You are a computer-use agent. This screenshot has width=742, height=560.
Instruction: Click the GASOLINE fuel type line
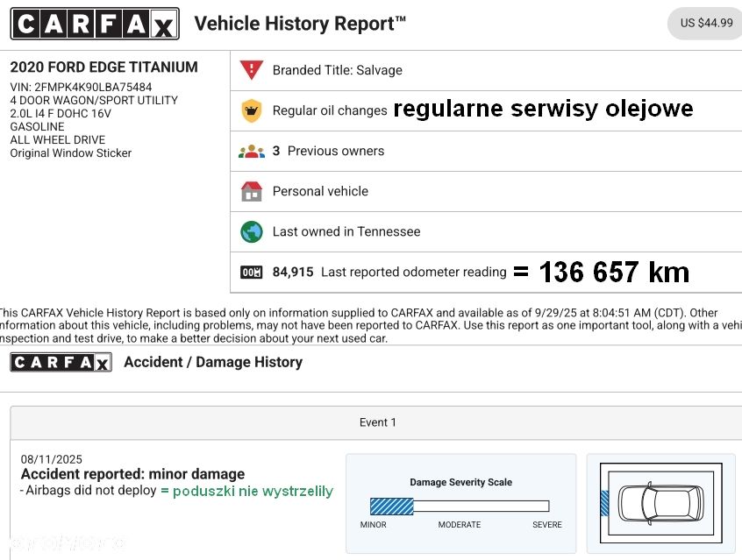[x=38, y=127]
